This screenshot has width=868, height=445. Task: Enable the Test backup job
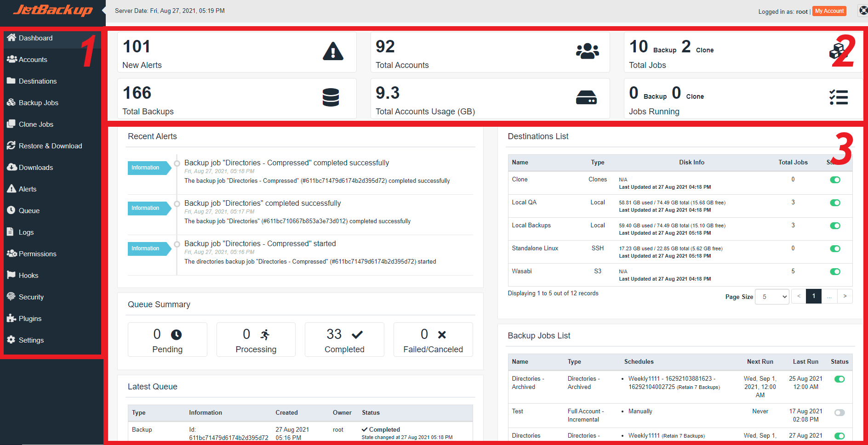click(x=840, y=413)
